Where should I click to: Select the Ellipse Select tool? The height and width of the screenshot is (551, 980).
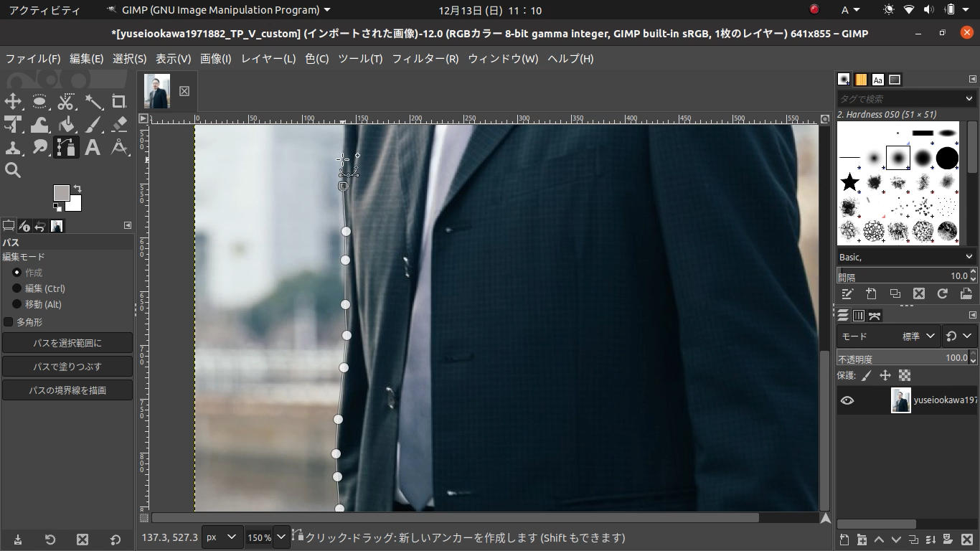point(39,101)
